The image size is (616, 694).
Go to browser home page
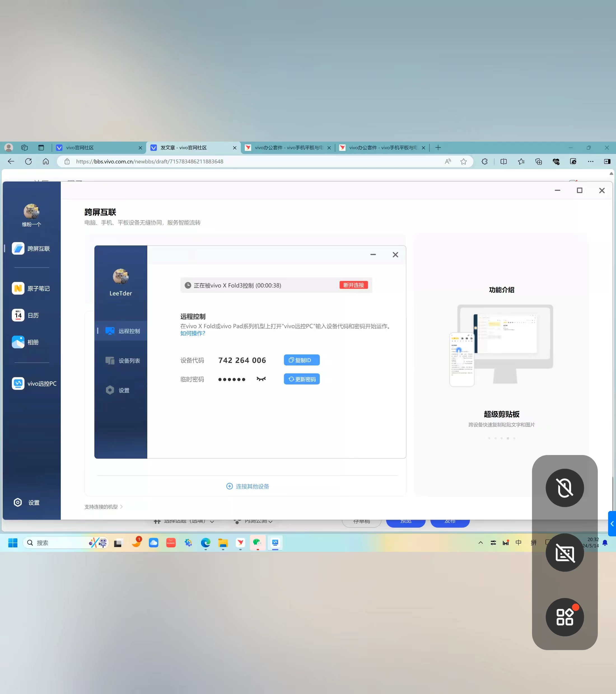[x=46, y=161]
